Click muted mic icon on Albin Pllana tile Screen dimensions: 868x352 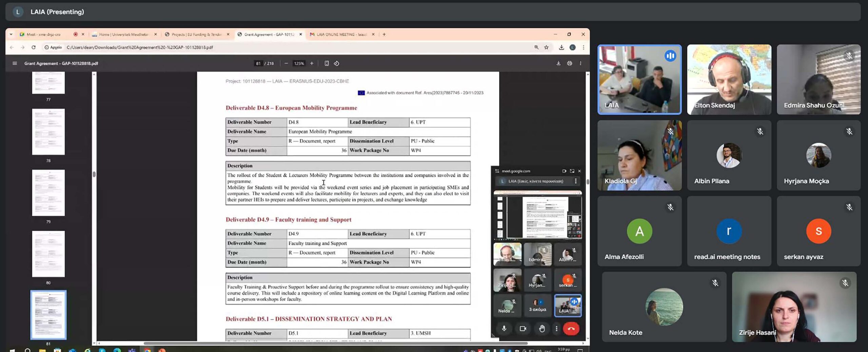click(760, 132)
